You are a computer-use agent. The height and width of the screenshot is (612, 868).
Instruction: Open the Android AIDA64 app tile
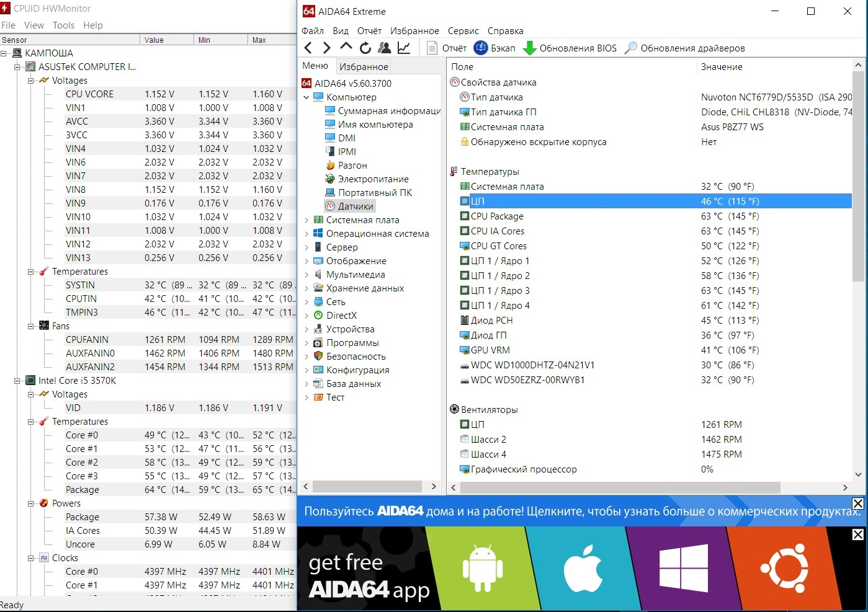coord(483,569)
